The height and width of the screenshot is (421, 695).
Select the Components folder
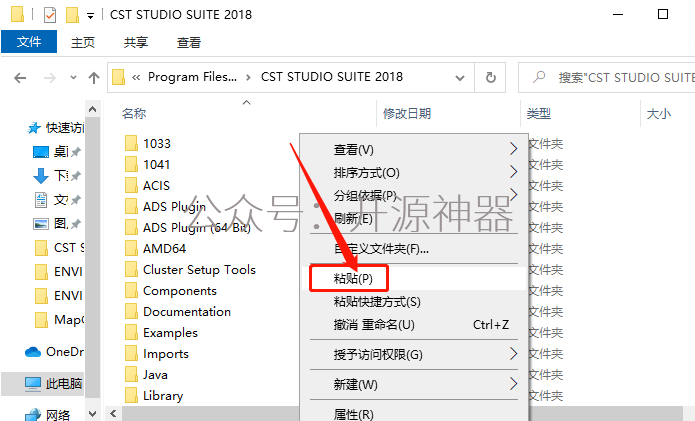180,291
